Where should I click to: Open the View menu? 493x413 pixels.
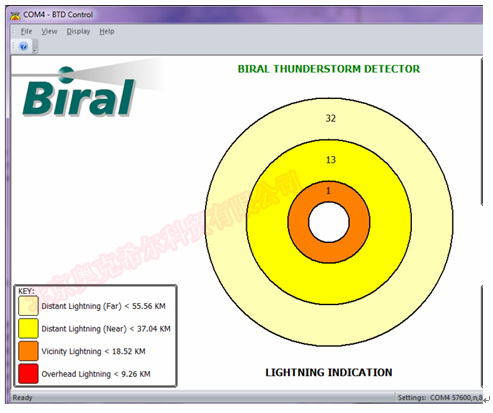point(49,31)
